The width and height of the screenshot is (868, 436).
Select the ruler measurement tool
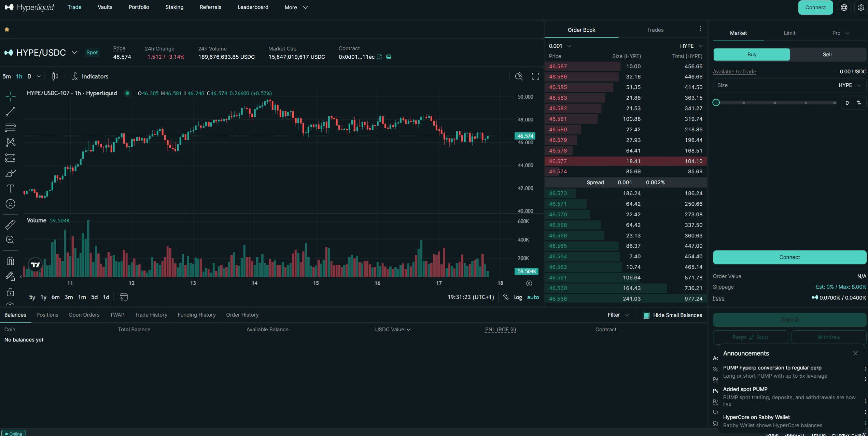pos(10,224)
